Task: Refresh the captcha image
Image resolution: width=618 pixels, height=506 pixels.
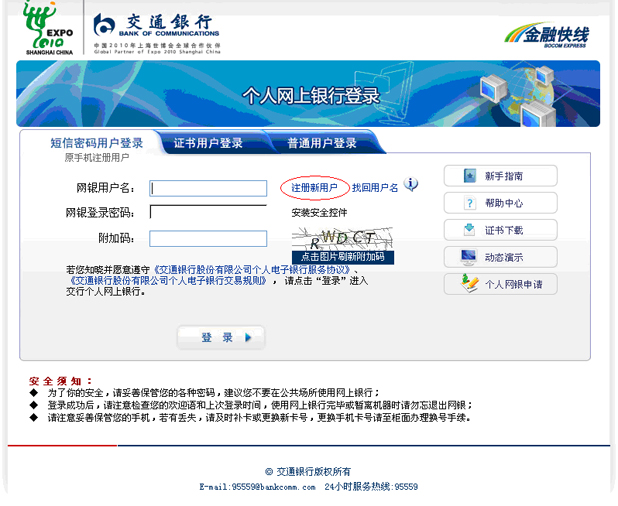Action: click(343, 239)
